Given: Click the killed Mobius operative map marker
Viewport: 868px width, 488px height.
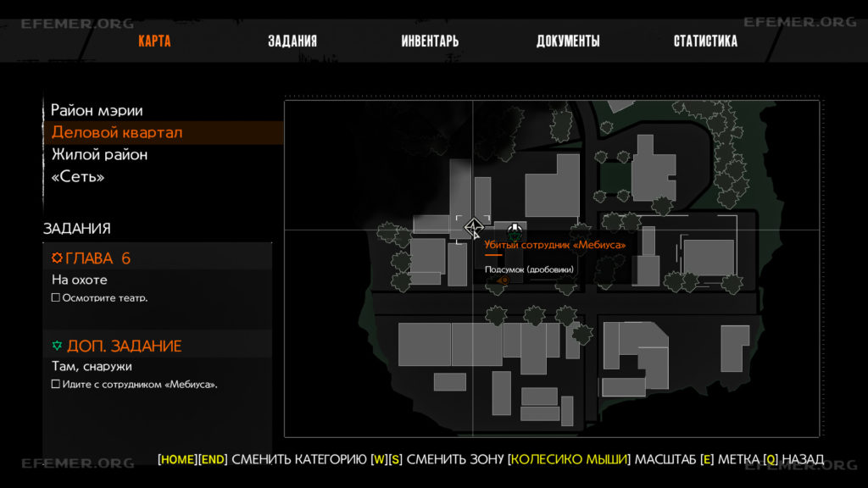Looking at the screenshot, I should click(x=515, y=230).
